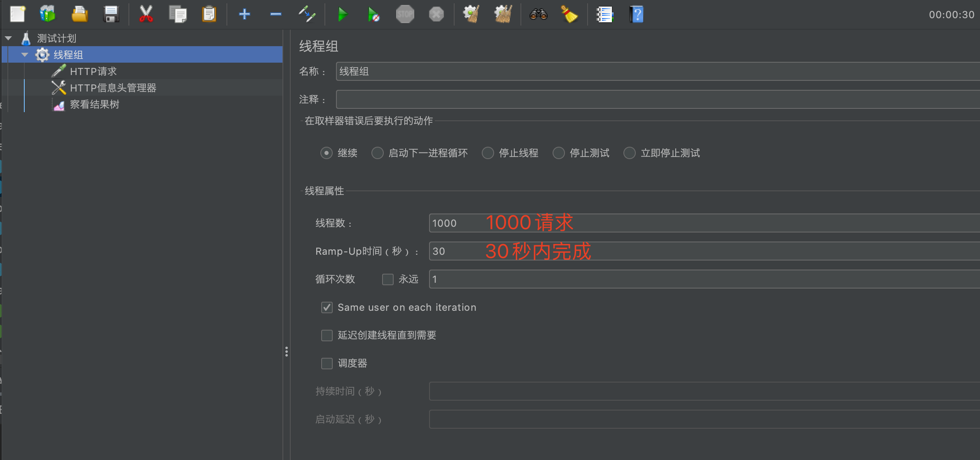This screenshot has height=460, width=980.
Task: Collapse the 测试计划 root node
Action: click(x=8, y=38)
